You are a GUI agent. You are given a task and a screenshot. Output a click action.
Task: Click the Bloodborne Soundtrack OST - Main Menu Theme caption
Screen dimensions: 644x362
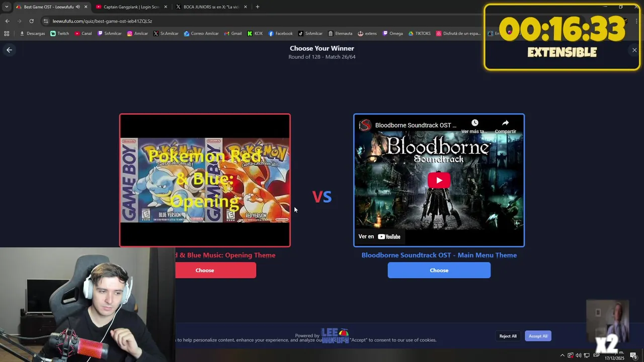[439, 255]
